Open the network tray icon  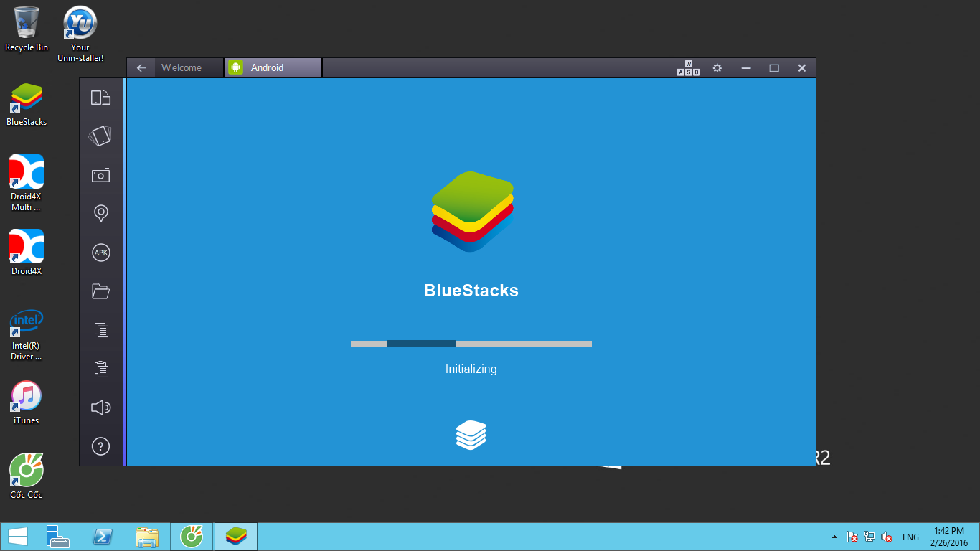click(x=870, y=537)
